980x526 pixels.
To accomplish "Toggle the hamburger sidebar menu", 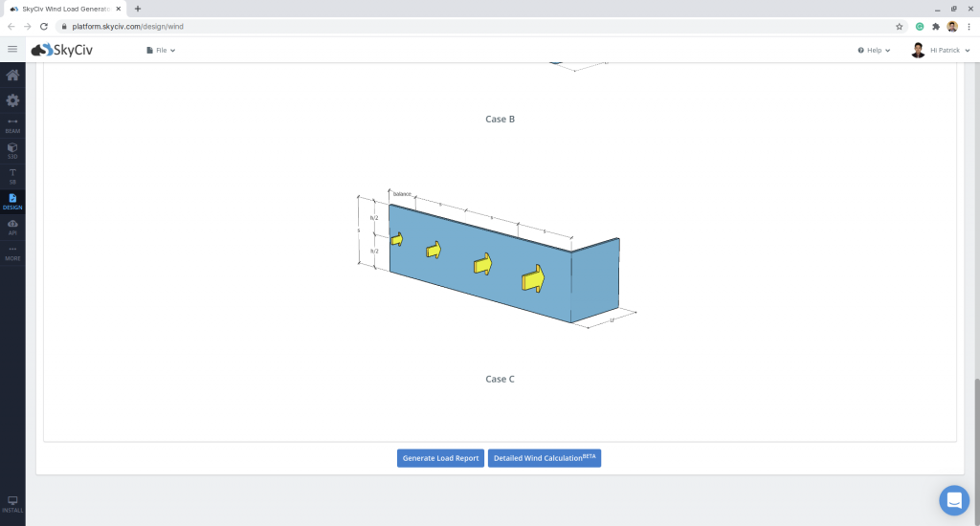I will (12, 50).
